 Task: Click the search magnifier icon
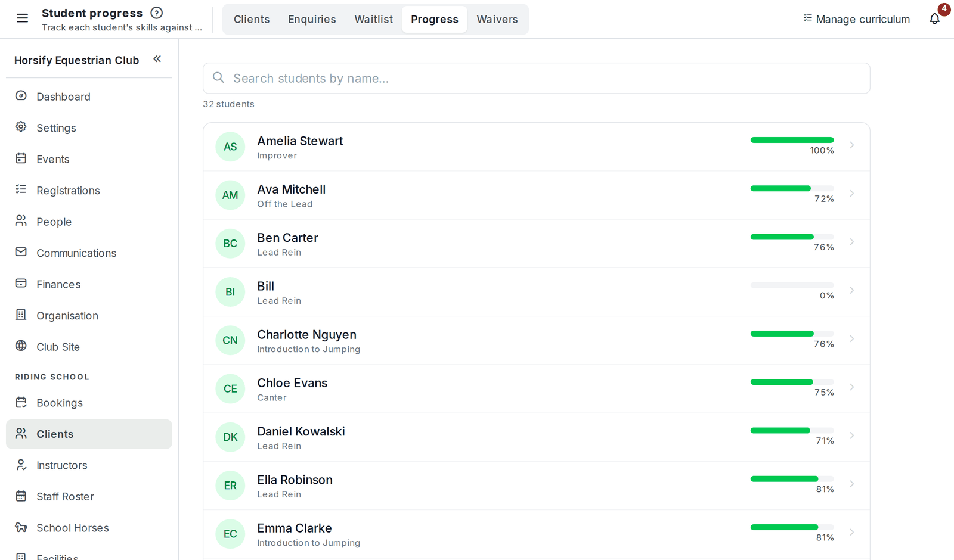pyautogui.click(x=219, y=78)
